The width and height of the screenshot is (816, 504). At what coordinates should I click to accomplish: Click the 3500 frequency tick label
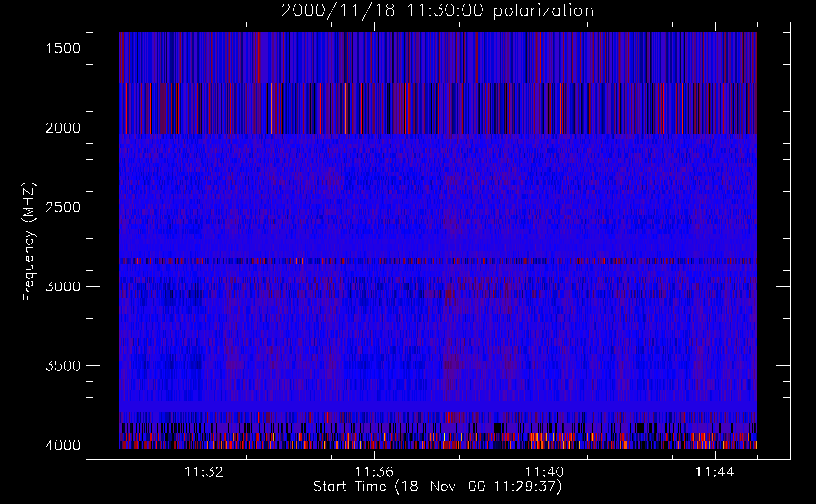click(x=63, y=366)
